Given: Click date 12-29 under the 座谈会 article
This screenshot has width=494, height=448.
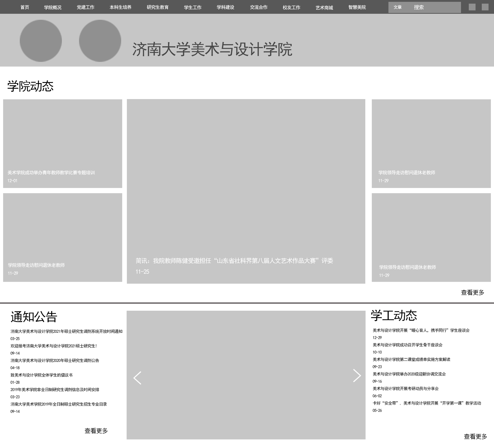Looking at the screenshot, I should point(377,337).
